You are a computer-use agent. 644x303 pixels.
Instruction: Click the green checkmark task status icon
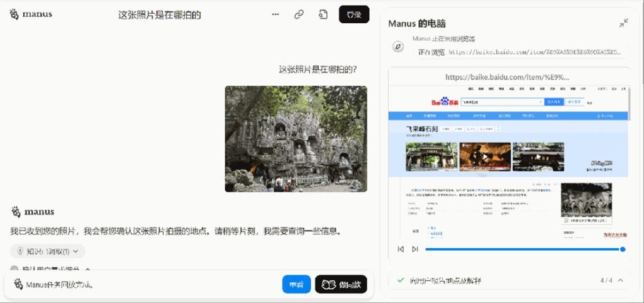[x=401, y=280]
